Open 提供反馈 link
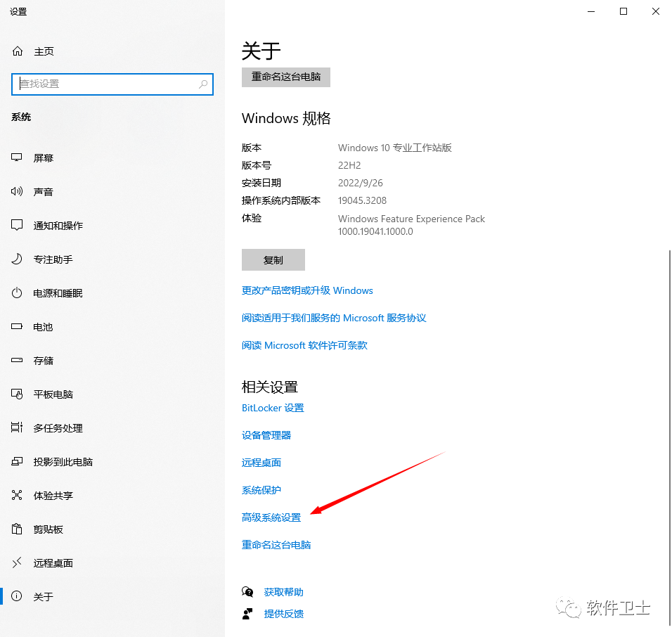Image resolution: width=672 pixels, height=637 pixels. coord(284,614)
